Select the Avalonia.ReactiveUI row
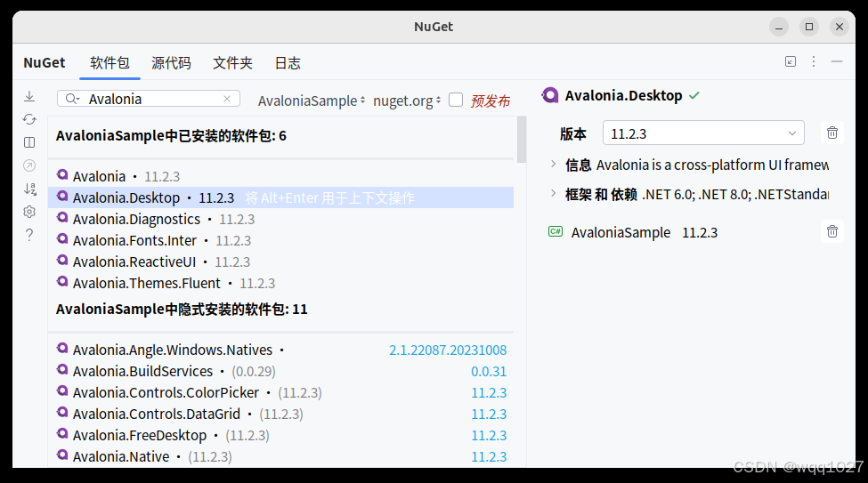868x483 pixels. click(x=280, y=262)
